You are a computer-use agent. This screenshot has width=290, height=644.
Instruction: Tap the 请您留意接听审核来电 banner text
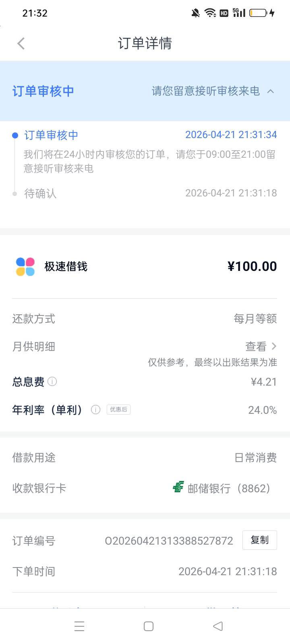205,91
